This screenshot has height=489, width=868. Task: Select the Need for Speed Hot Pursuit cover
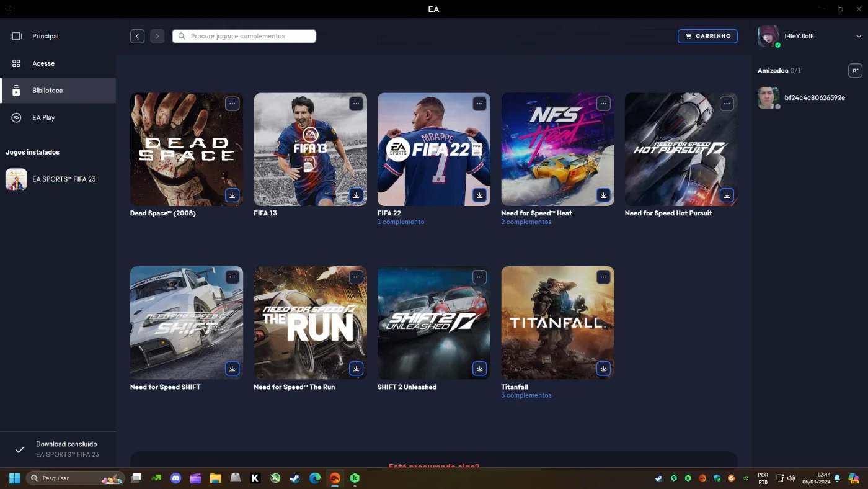681,150
